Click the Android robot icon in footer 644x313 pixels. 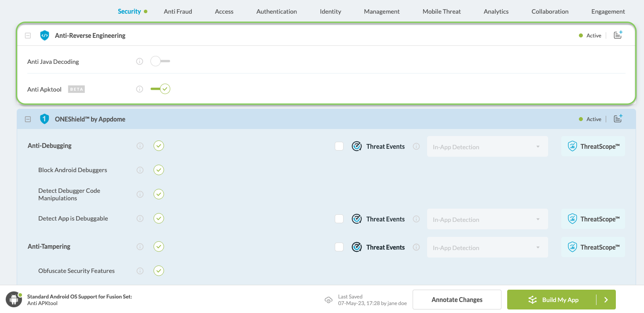(14, 299)
